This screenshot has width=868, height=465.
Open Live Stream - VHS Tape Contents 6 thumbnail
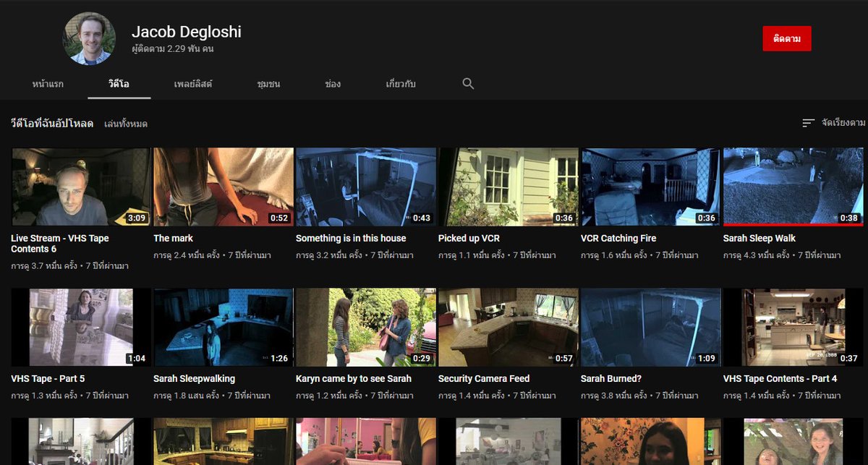click(81, 187)
